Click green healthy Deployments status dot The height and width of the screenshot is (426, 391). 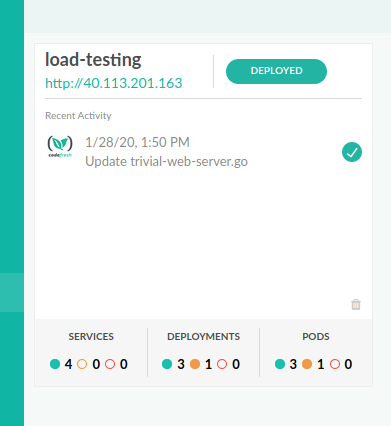[167, 364]
